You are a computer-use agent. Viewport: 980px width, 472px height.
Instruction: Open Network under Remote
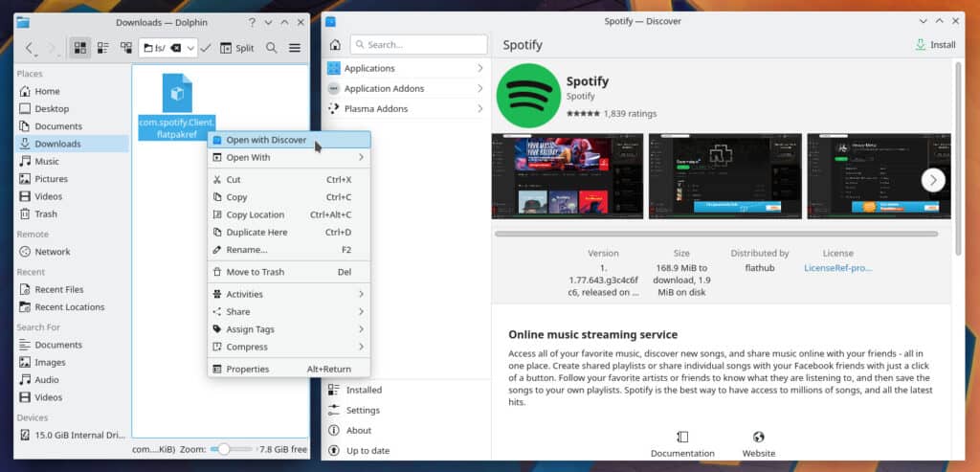click(x=72, y=252)
